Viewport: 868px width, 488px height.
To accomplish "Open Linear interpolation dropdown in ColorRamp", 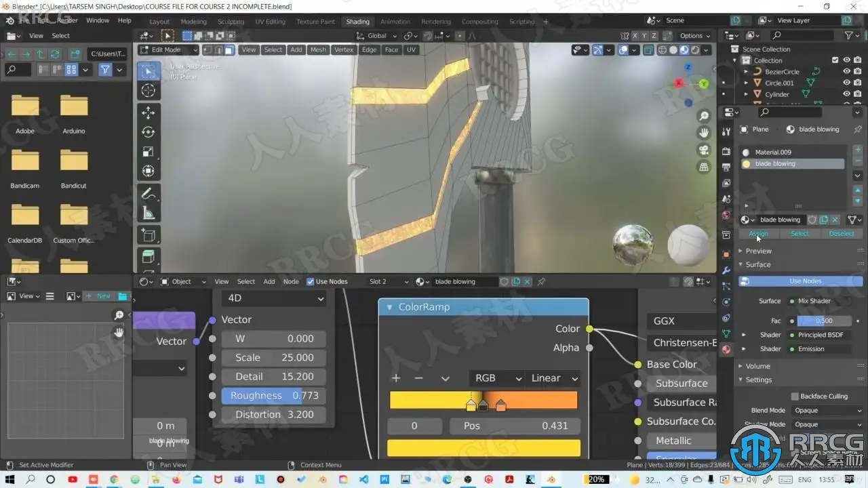I will coord(553,378).
